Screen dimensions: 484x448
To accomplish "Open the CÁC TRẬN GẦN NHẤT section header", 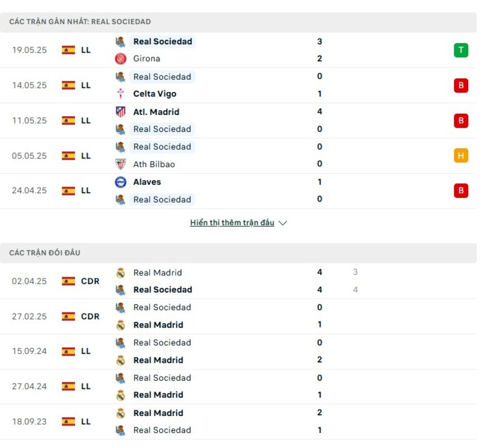I will (77, 21).
